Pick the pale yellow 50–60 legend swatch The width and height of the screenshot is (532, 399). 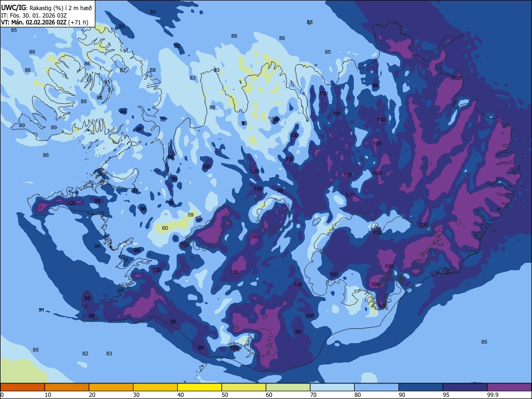(244, 387)
